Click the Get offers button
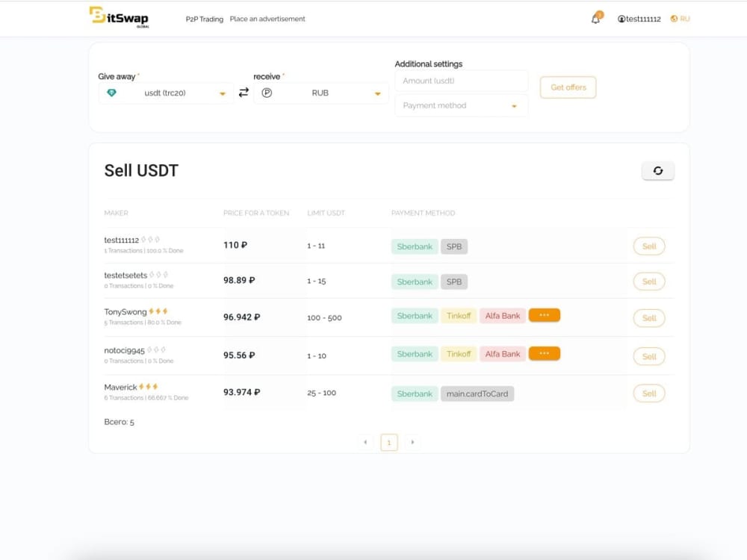 [x=568, y=87]
